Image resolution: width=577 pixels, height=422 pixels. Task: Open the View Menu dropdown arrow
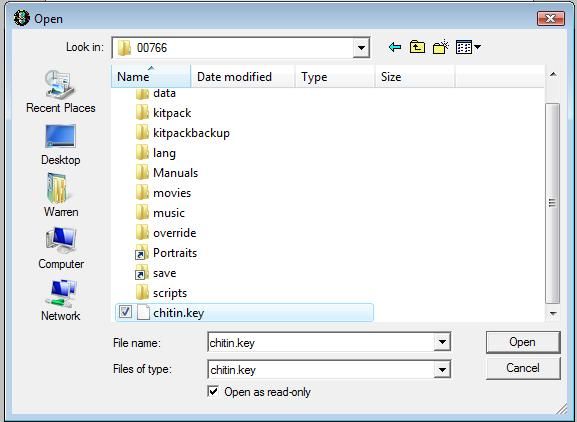click(477, 47)
